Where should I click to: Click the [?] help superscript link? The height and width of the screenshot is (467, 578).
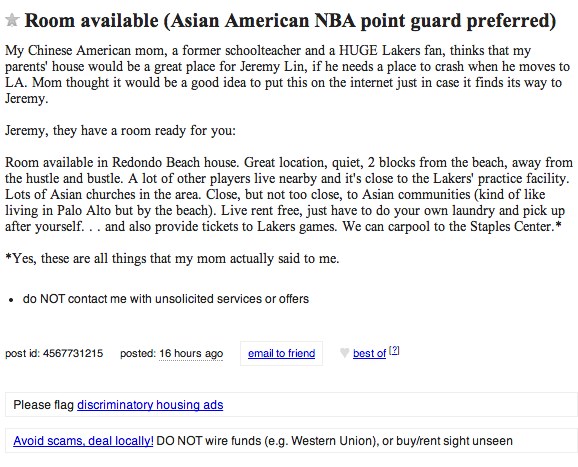click(394, 350)
